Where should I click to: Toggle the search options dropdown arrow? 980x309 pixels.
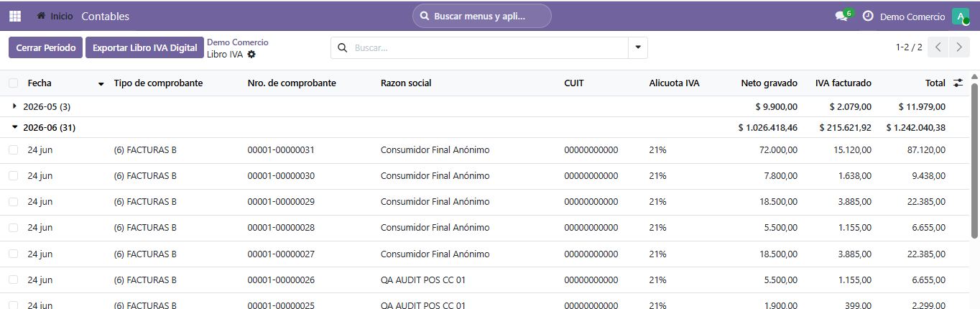pos(637,48)
